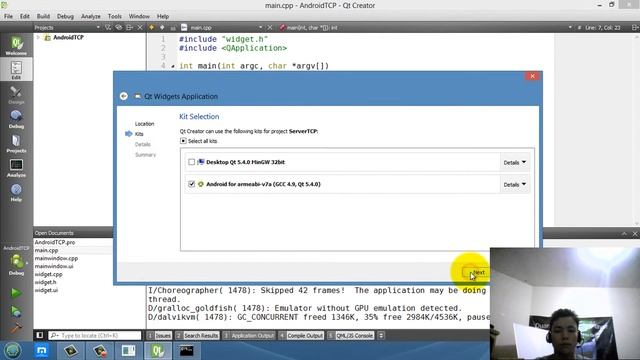This screenshot has width=640, height=360.
Task: Show the QML/JS Console pane
Action: [351, 335]
